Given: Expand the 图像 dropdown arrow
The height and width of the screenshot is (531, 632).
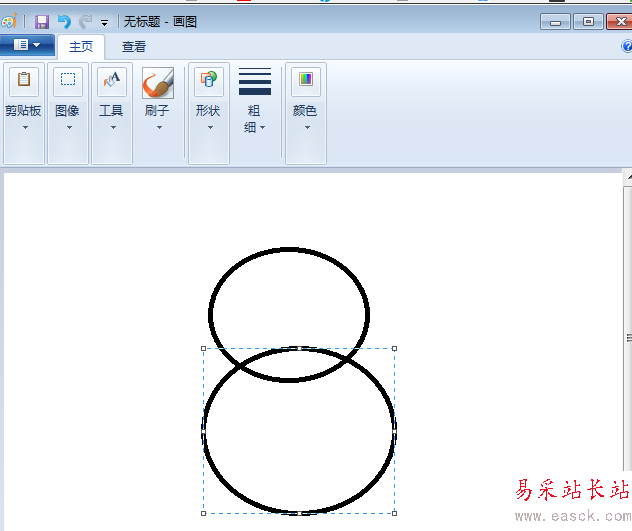Looking at the screenshot, I should pos(69,127).
